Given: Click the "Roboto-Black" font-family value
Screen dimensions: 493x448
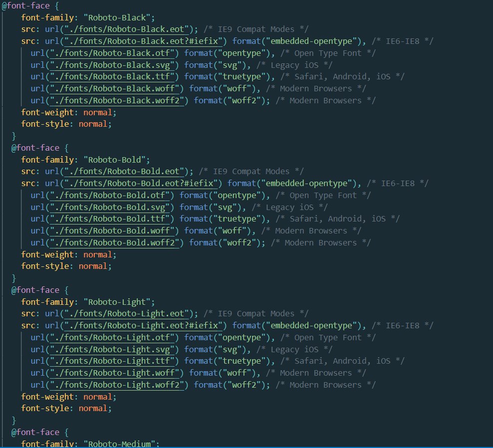Looking at the screenshot, I should click(x=117, y=17).
